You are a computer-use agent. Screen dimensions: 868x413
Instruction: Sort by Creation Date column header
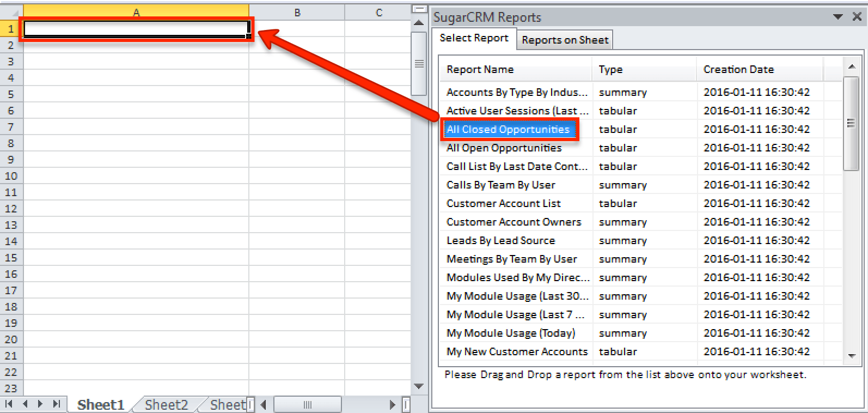(738, 70)
